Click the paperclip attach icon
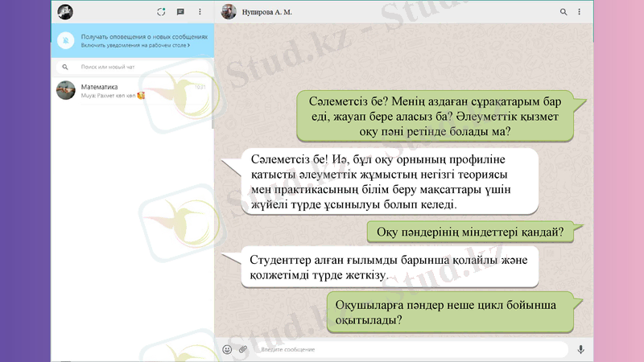The height and width of the screenshot is (362, 644). 243,349
